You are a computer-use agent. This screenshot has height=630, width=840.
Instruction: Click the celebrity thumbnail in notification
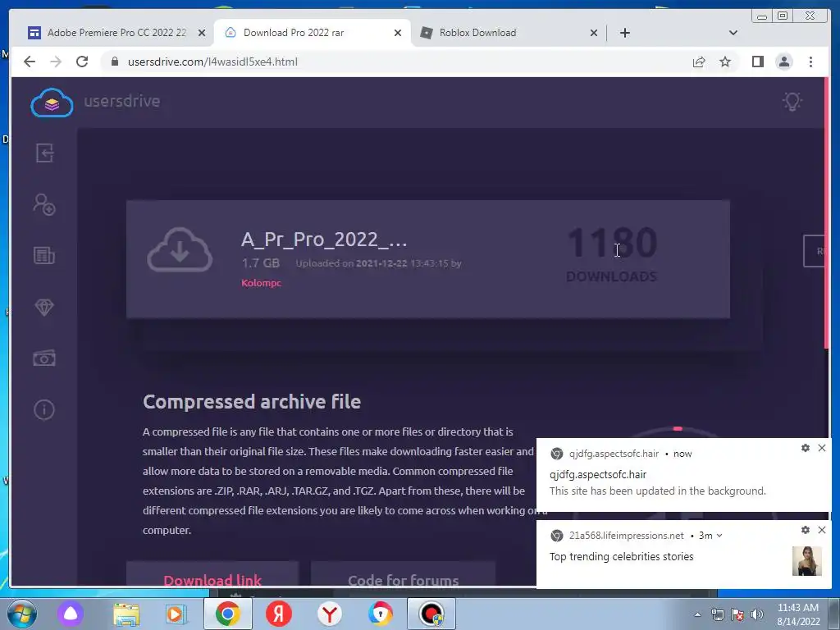[807, 561]
